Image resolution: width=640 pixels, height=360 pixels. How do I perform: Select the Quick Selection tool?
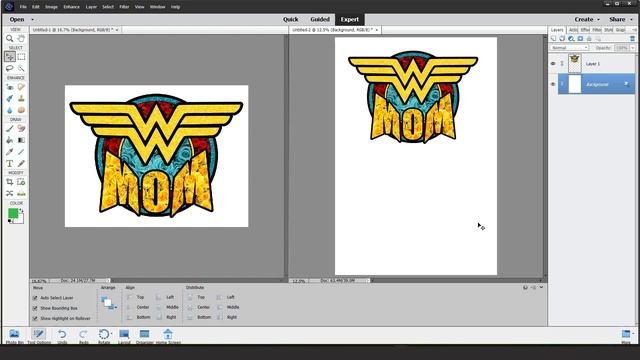(21, 68)
